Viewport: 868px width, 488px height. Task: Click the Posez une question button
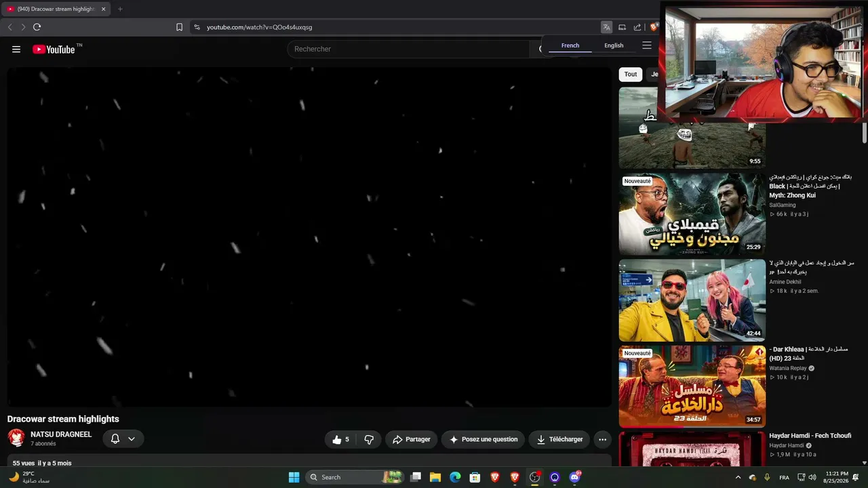pos(484,439)
